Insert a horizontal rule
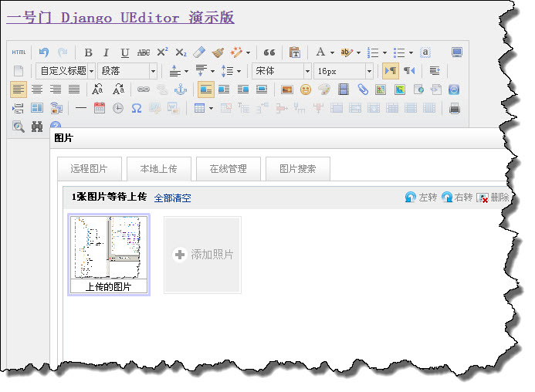 coord(81,108)
